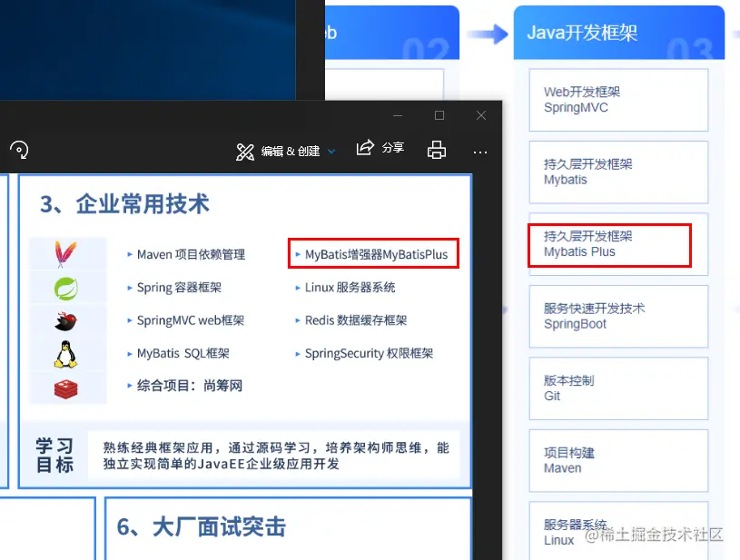Click the share arrow icon

(x=365, y=148)
